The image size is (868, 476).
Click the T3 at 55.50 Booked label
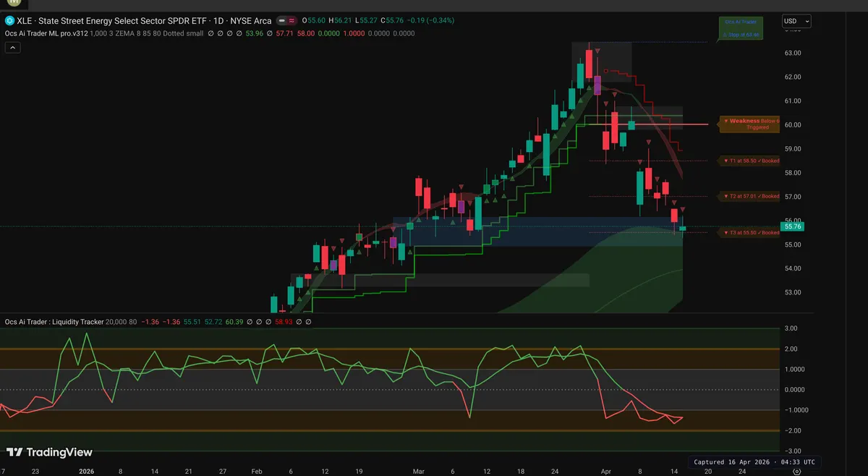(749, 232)
